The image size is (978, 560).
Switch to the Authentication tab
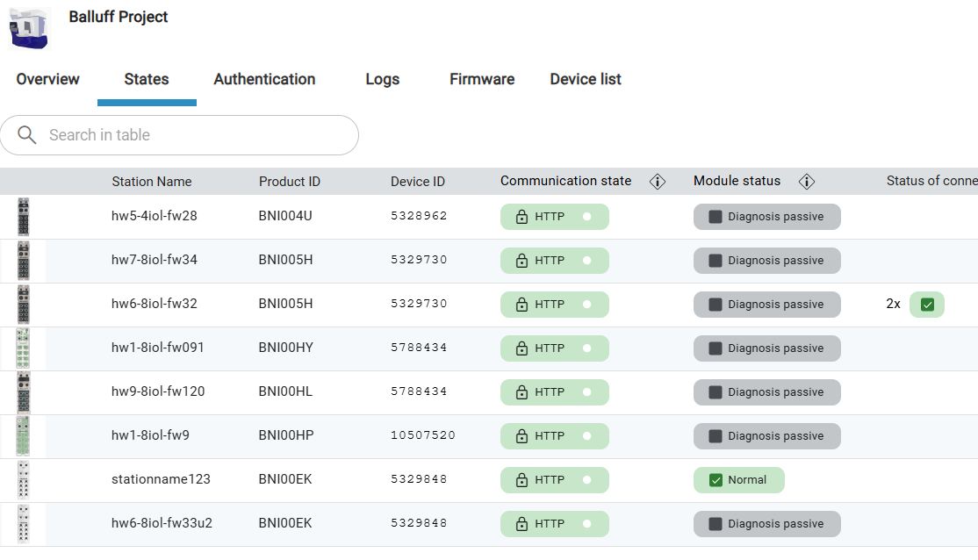264,79
